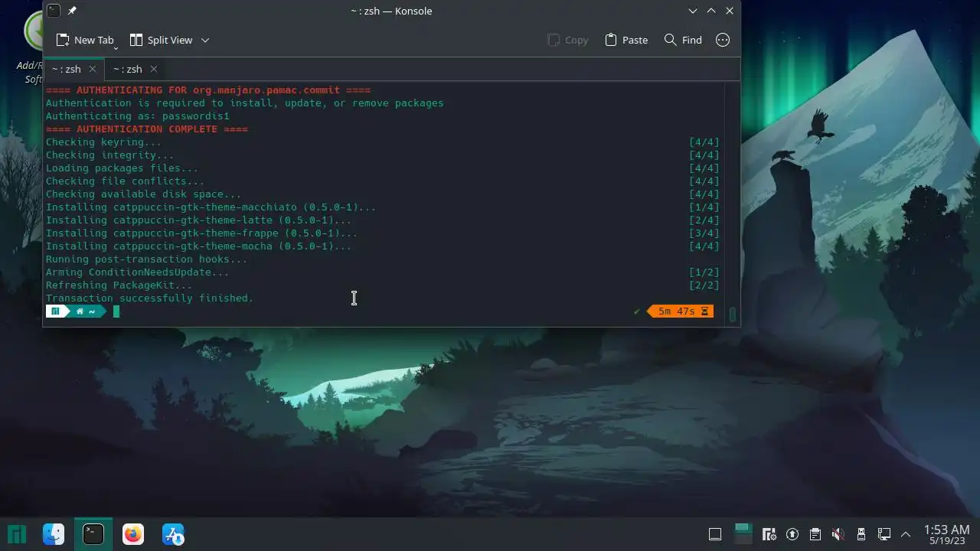Click the catppuccin-gtk-theme-latte install line
This screenshot has height=551, width=980.
(199, 220)
